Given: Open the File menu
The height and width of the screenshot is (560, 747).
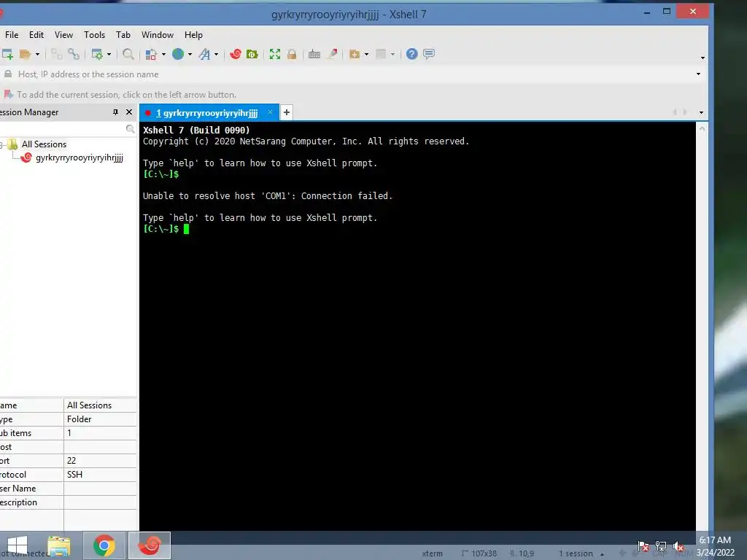Looking at the screenshot, I should coord(12,35).
